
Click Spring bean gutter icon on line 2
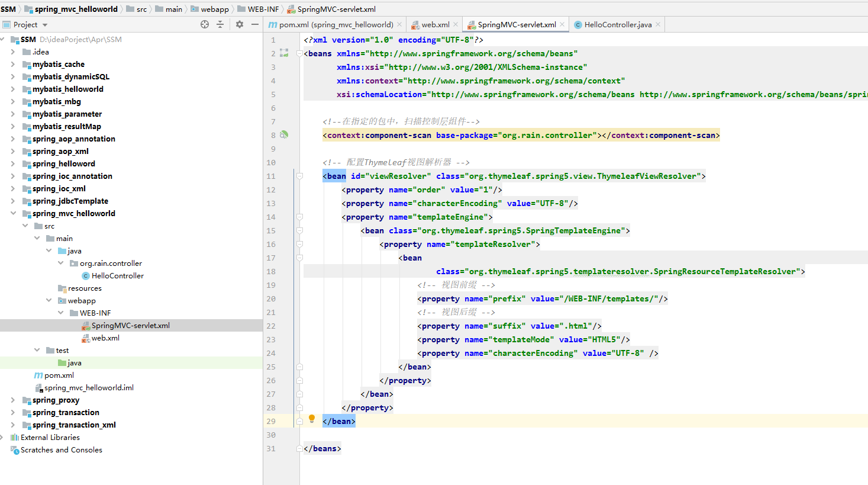(284, 53)
